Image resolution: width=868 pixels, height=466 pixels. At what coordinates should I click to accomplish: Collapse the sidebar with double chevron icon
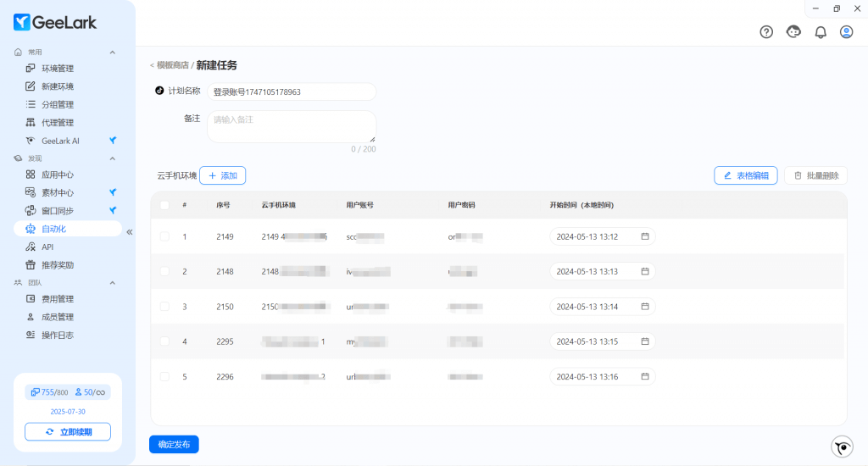click(130, 231)
